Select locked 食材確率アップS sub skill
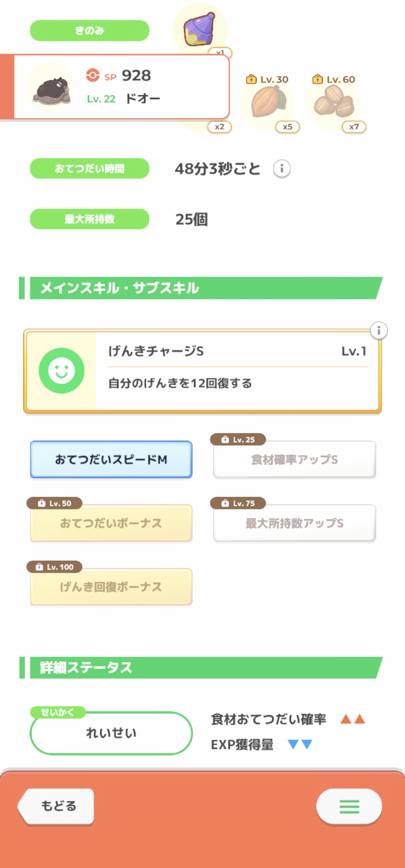405x868 pixels. tap(294, 459)
